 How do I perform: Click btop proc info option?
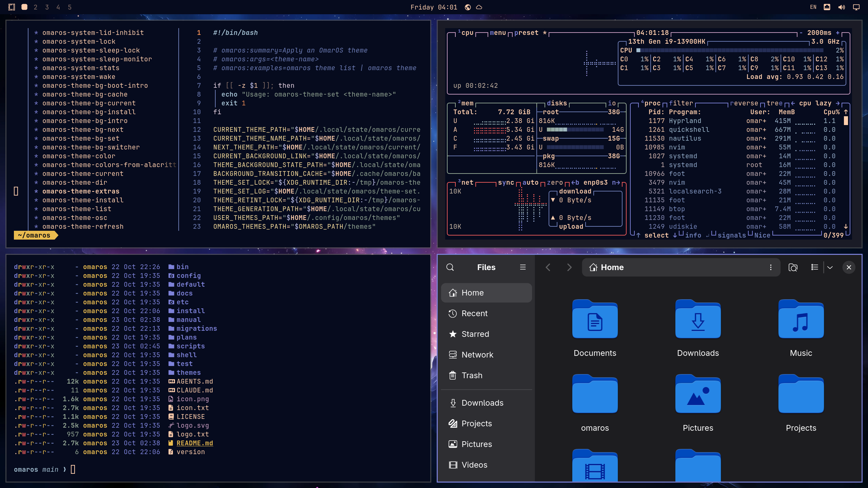coord(693,236)
